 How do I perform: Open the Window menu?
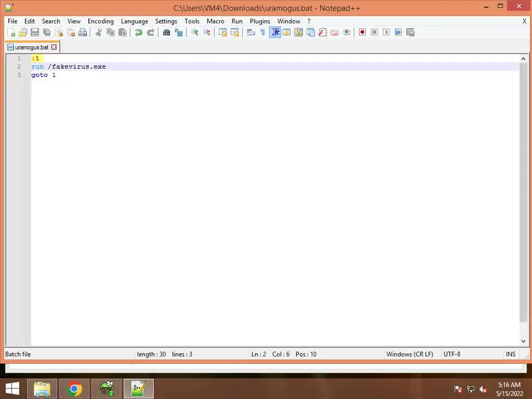pyautogui.click(x=289, y=21)
